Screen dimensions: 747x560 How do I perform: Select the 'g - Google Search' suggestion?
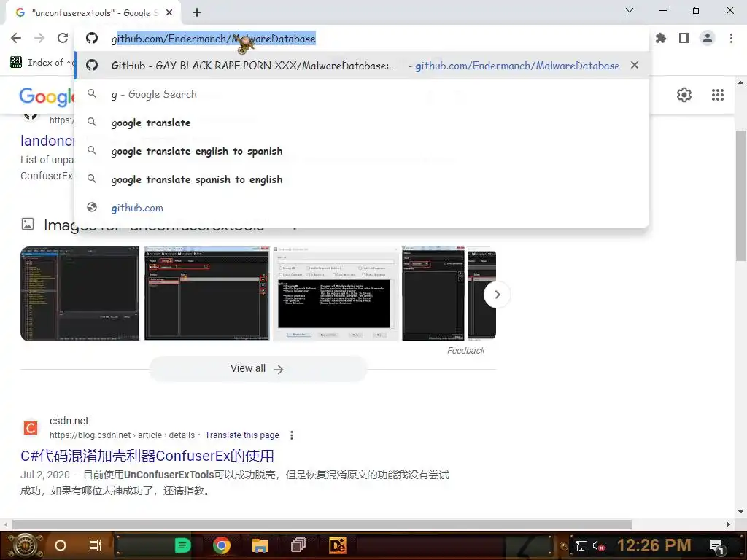click(362, 94)
